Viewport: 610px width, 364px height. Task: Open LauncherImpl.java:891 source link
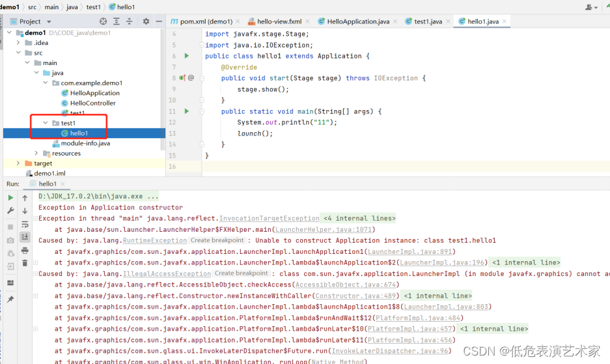point(409,251)
